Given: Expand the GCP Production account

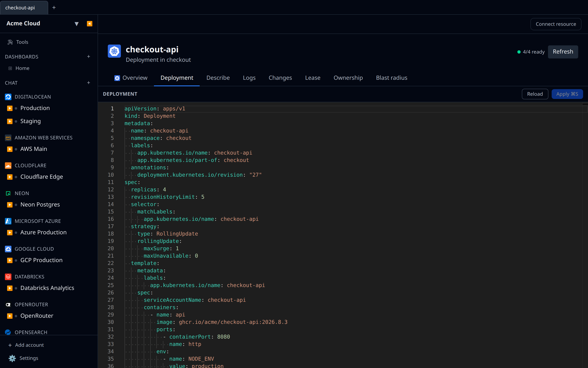Looking at the screenshot, I should [x=10, y=260].
